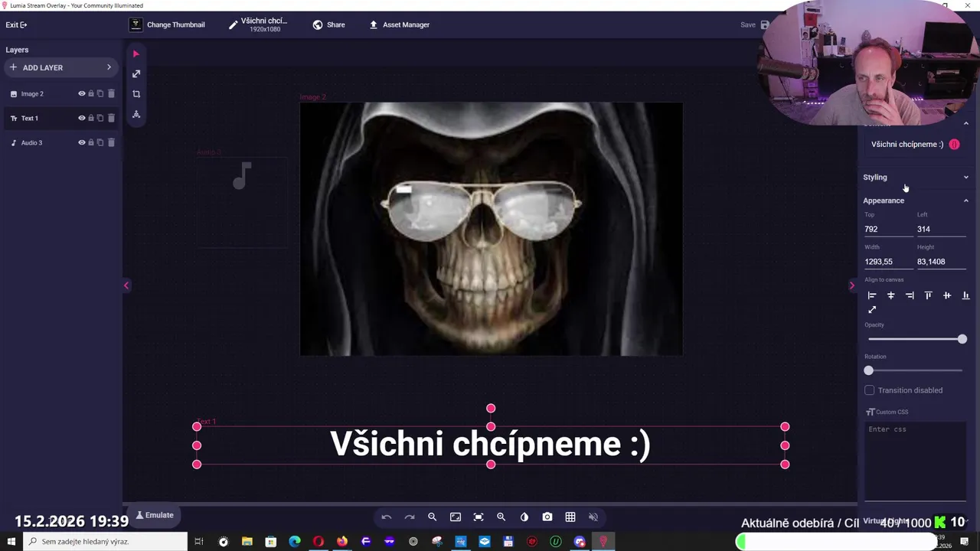Image resolution: width=980 pixels, height=551 pixels.
Task: Open the ADD LAYER menu
Action: click(60, 68)
